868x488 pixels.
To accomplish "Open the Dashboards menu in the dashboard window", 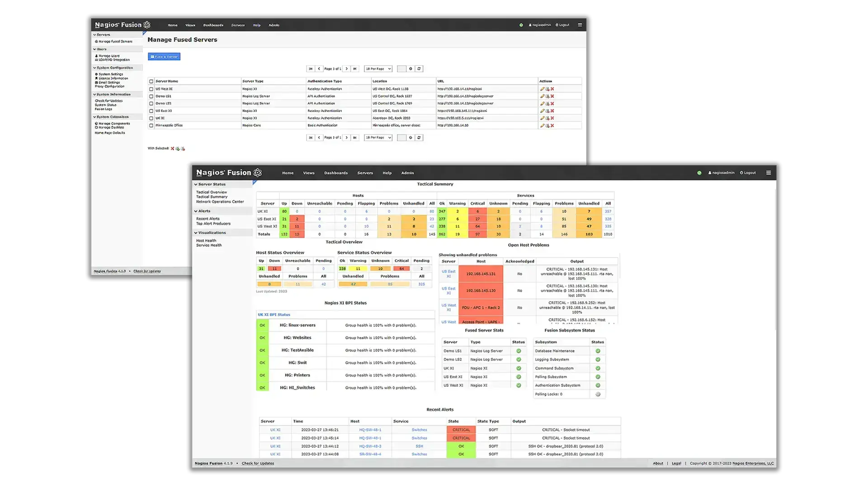I will (336, 173).
